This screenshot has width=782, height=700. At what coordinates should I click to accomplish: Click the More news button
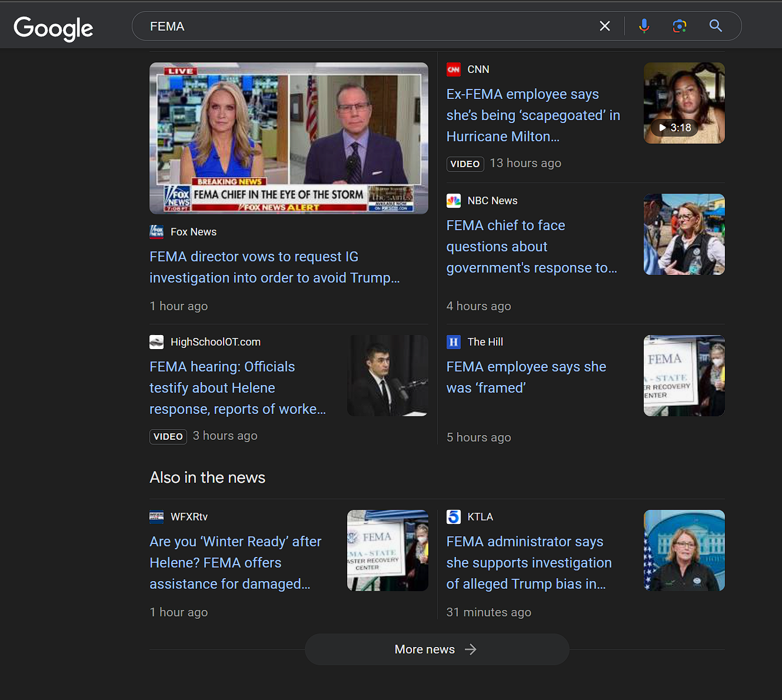coord(437,649)
